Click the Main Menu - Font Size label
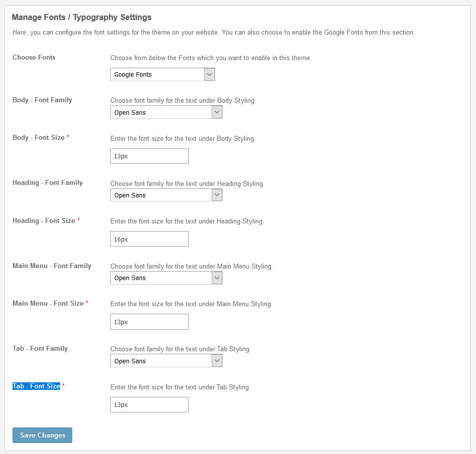 tap(48, 303)
